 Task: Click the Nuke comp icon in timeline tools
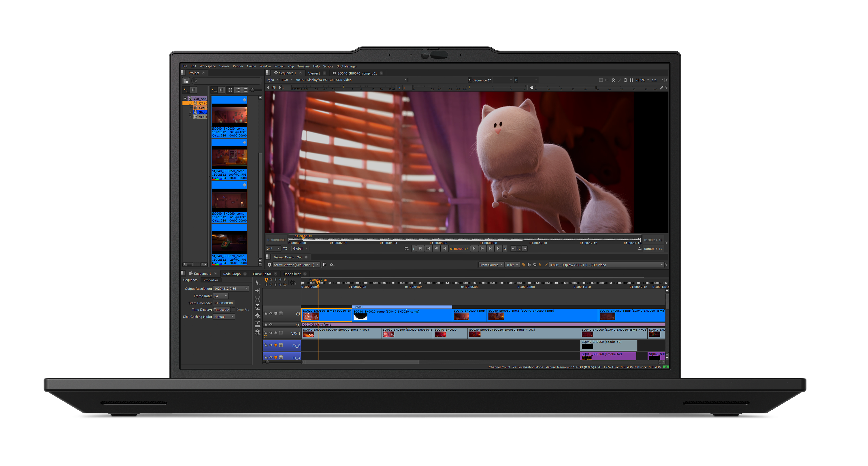click(x=257, y=333)
